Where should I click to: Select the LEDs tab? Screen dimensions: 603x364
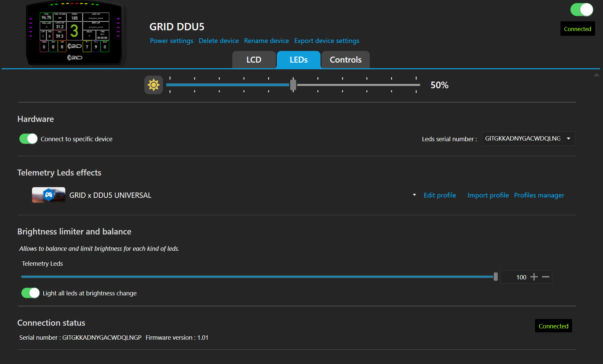coord(299,60)
